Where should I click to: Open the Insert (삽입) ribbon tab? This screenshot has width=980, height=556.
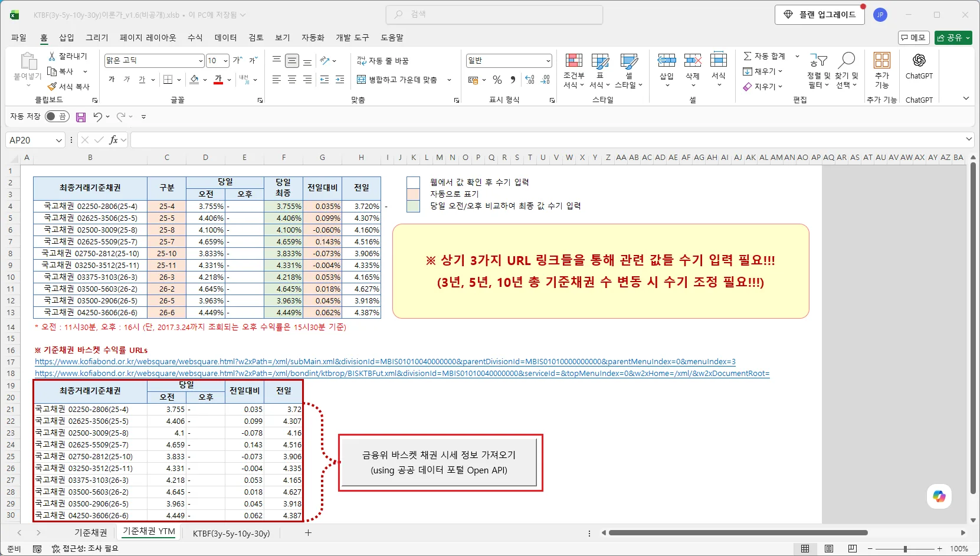67,38
